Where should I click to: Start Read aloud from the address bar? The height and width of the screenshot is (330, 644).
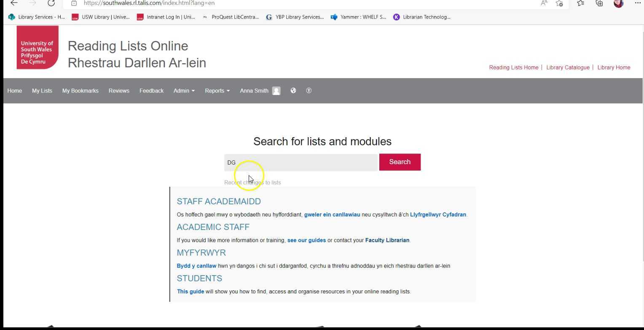coord(543,3)
